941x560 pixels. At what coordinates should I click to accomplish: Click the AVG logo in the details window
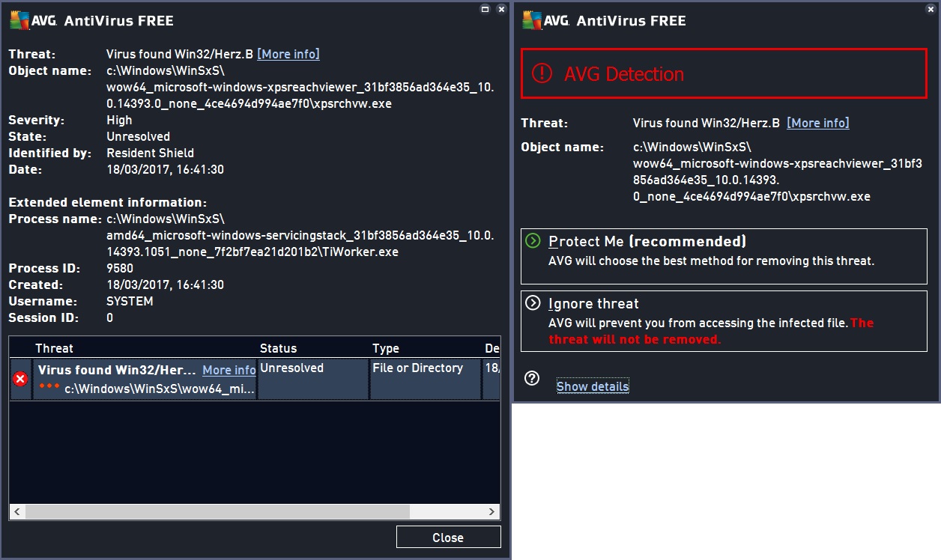[29, 21]
